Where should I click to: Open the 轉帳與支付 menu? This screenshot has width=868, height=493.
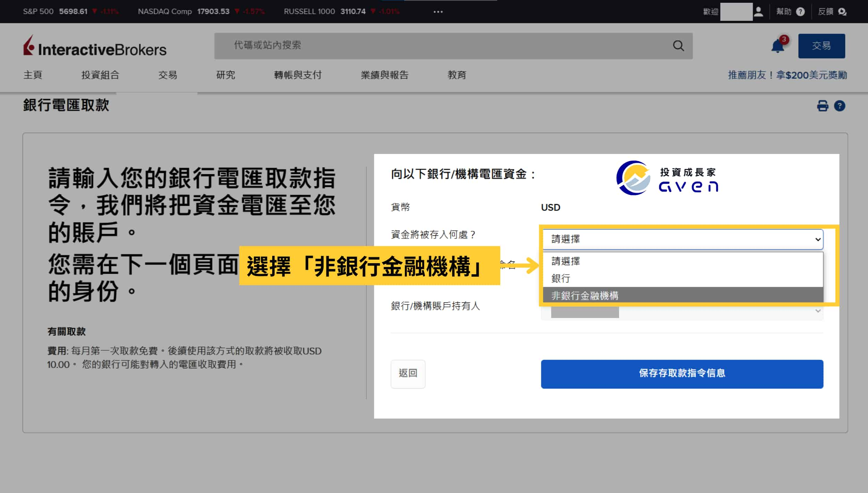coord(298,75)
